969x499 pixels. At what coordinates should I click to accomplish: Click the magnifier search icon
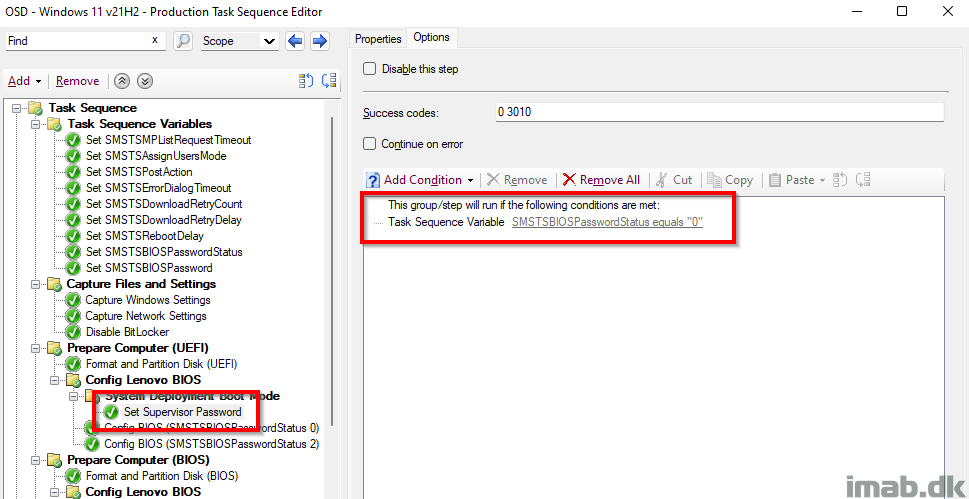[x=183, y=41]
